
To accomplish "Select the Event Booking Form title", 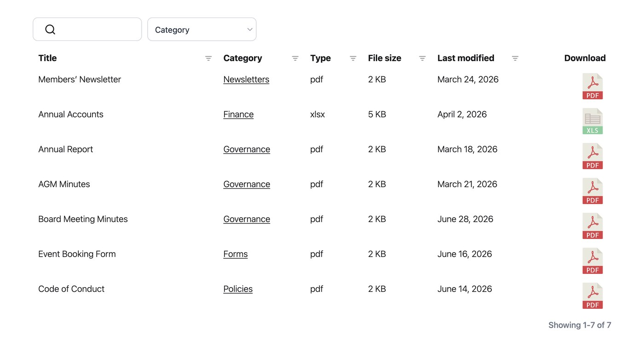I will point(77,254).
